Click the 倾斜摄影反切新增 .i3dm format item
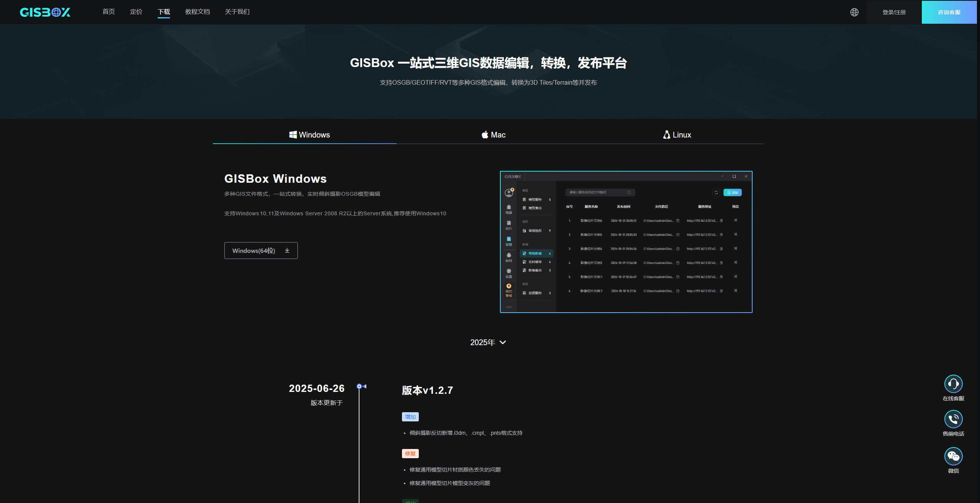The width and height of the screenshot is (980, 503). [x=466, y=433]
